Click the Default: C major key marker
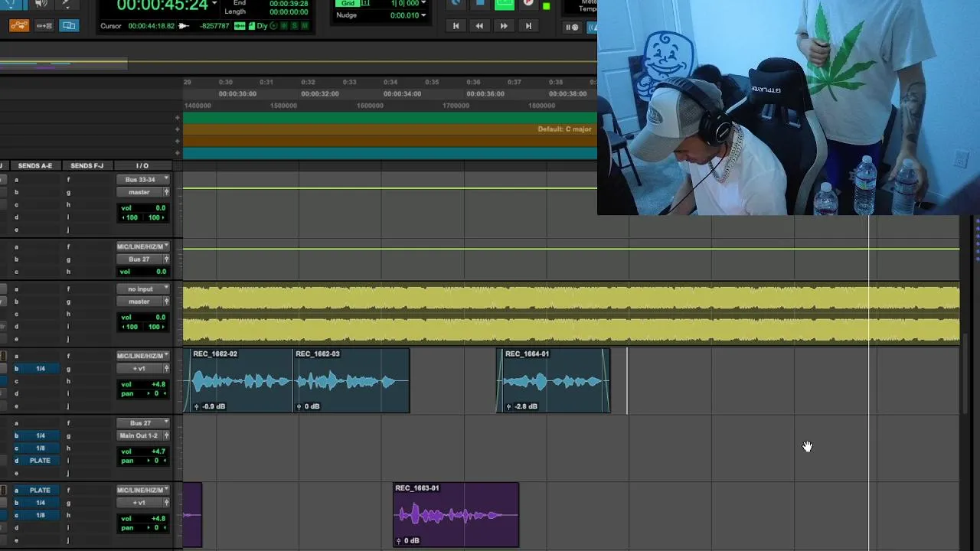980x551 pixels. [564, 129]
